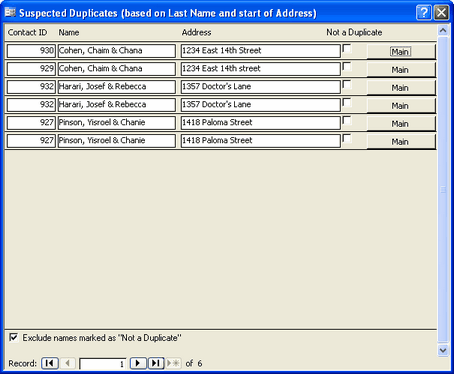454x374 pixels.
Task: Click the Cohen name field in row 930
Action: click(117, 51)
